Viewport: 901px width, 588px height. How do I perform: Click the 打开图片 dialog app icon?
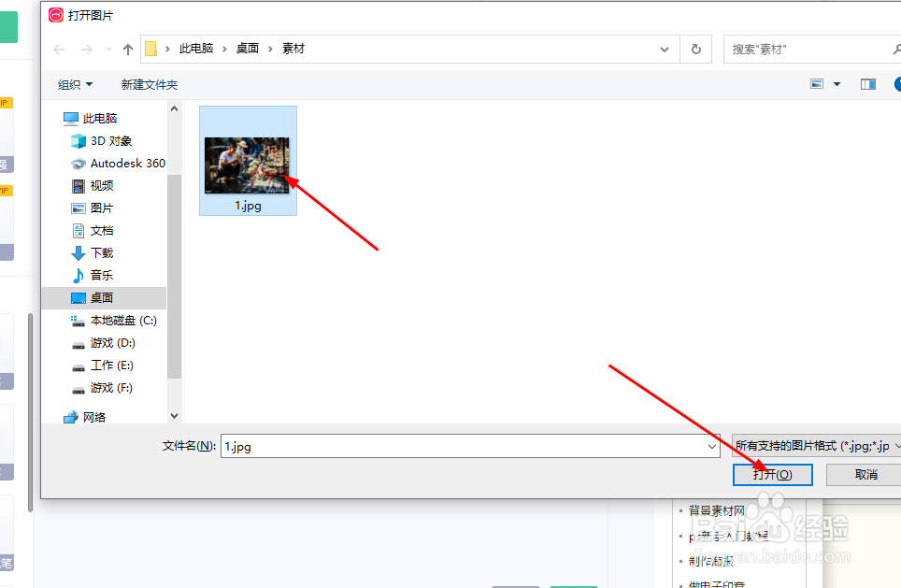click(56, 15)
